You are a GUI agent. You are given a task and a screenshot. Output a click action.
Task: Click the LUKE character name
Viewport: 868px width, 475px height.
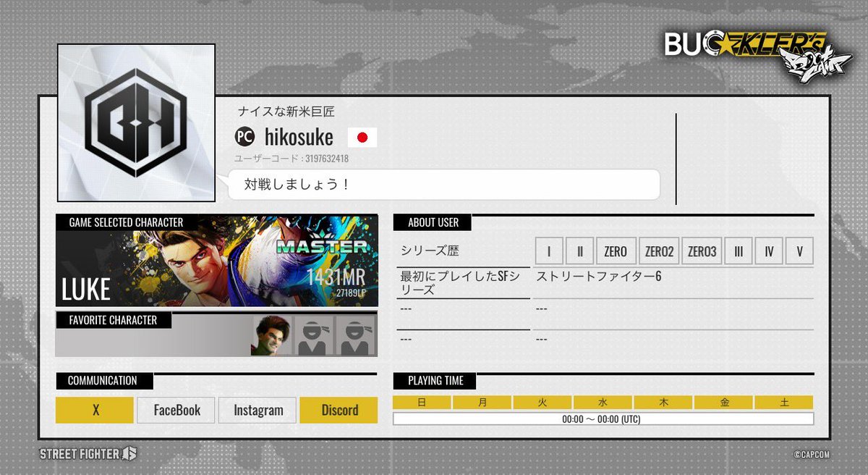(86, 290)
